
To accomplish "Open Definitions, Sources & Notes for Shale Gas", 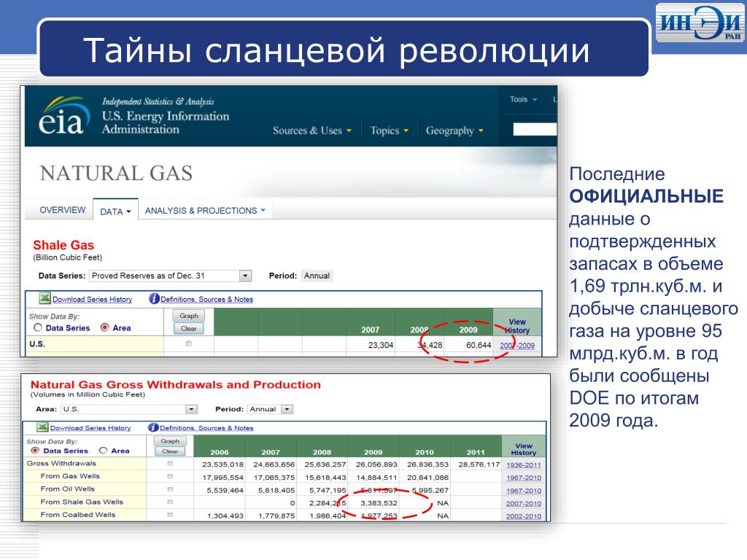I will click(x=206, y=299).
